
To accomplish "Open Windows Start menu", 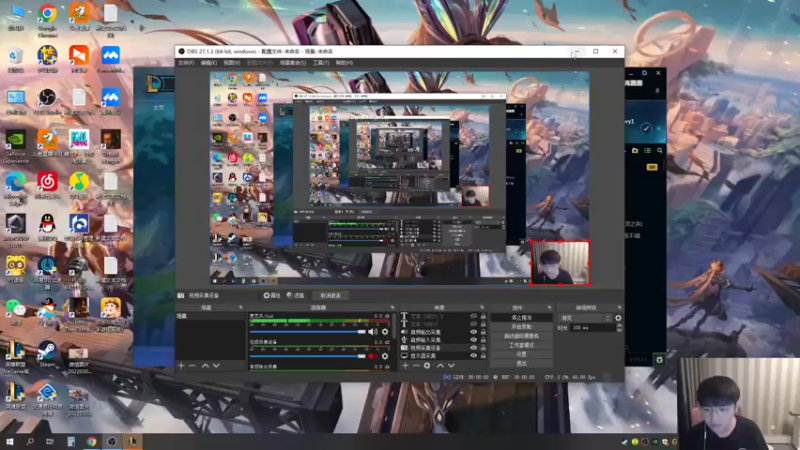I will point(10,441).
